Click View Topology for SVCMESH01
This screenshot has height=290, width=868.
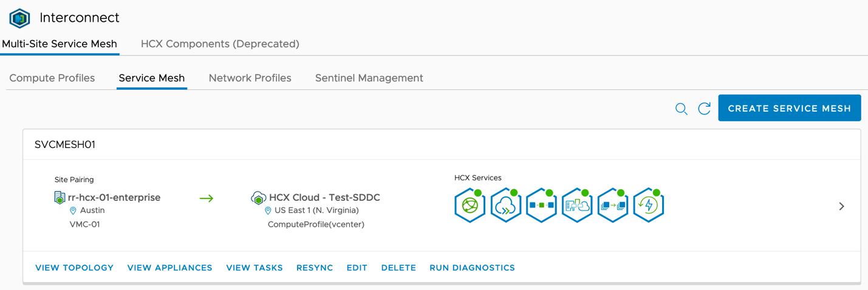pyautogui.click(x=74, y=268)
